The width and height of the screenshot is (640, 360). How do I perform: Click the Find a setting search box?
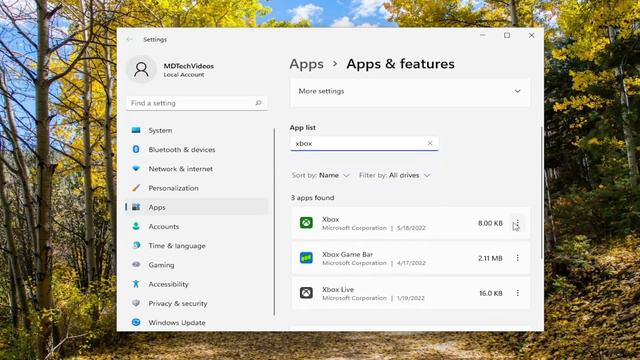pyautogui.click(x=197, y=103)
